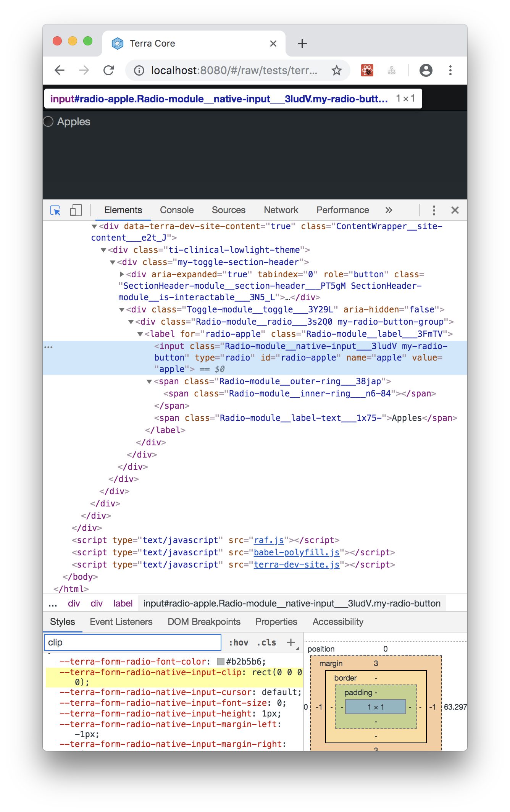510x812 pixels.
Task: Click the #b2b5b6 font color swatch
Action: click(x=220, y=662)
